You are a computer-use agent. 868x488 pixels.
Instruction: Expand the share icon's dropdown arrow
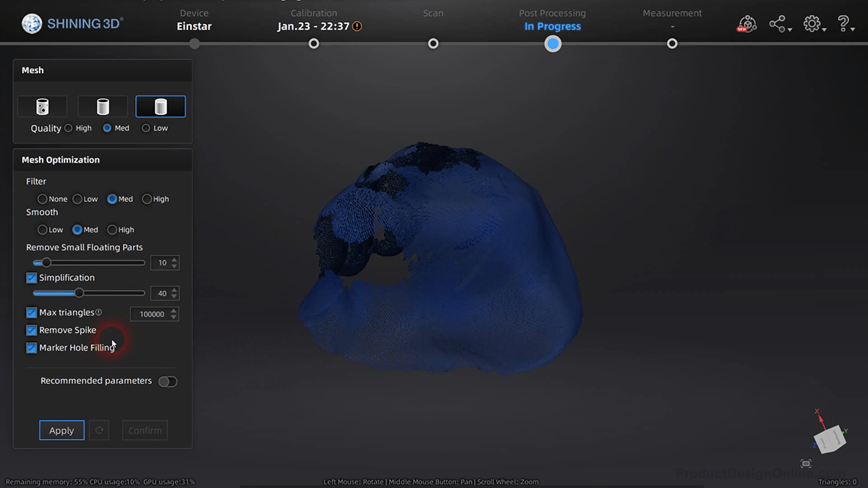tap(789, 27)
